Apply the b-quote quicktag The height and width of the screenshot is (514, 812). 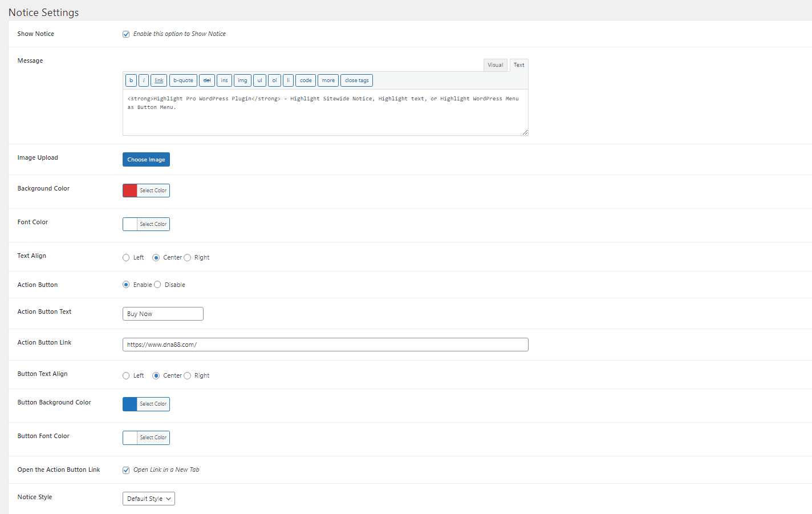pyautogui.click(x=183, y=80)
